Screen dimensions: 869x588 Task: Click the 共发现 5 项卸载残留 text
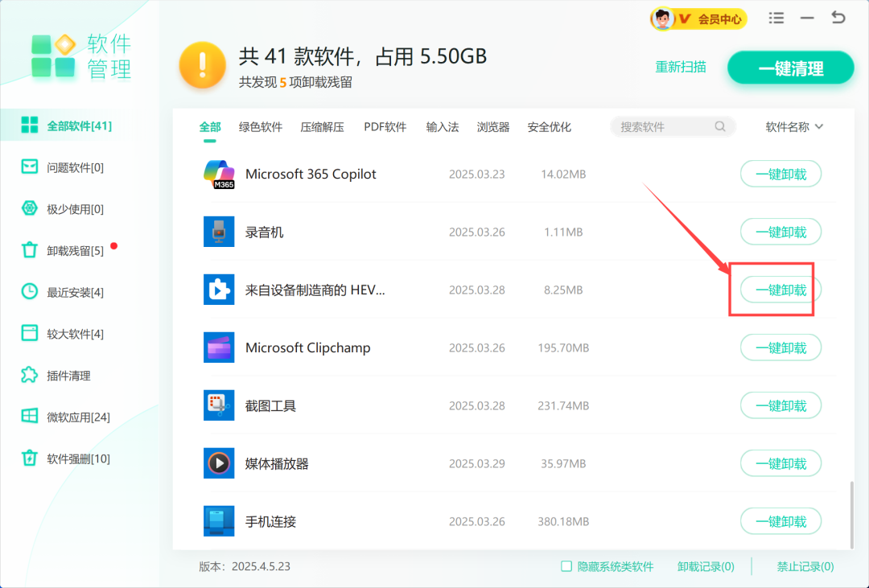coord(295,83)
